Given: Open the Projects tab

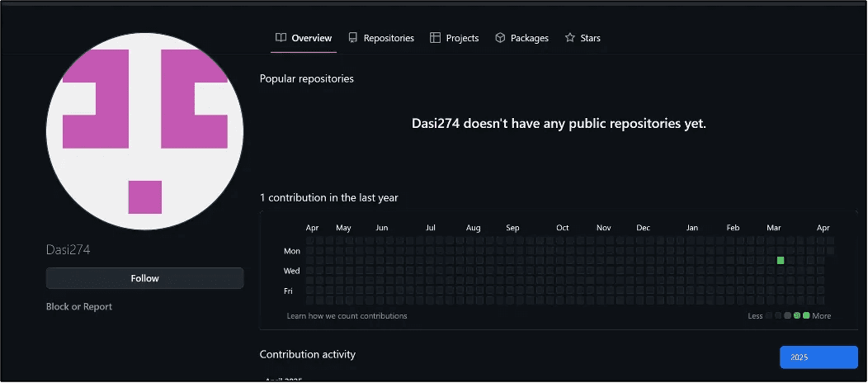Looking at the screenshot, I should click(x=455, y=38).
